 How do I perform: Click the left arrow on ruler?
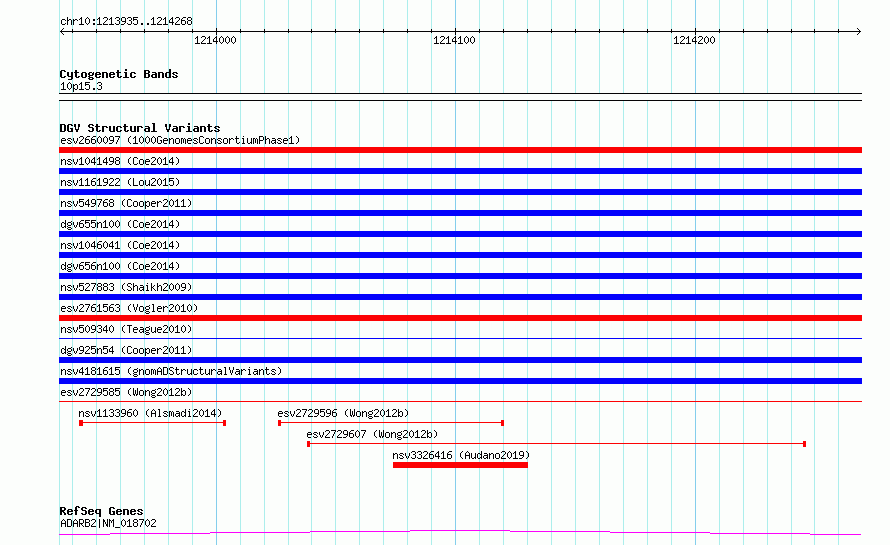pos(63,31)
